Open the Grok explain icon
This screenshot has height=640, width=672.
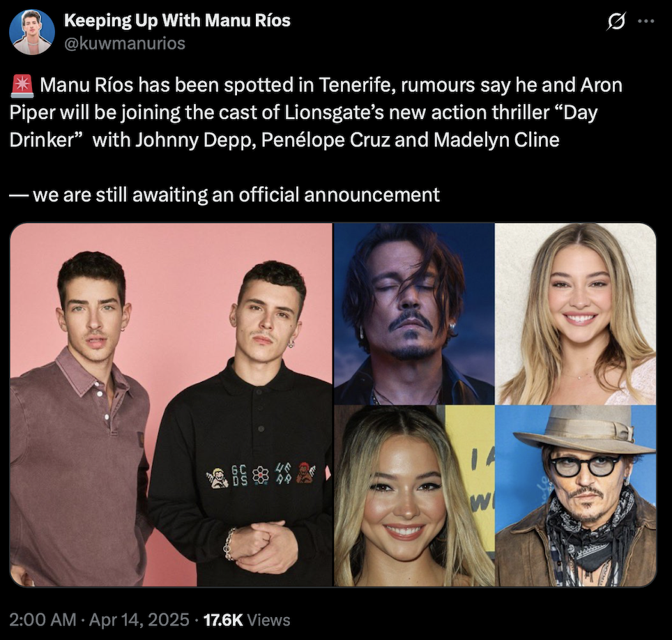[x=616, y=21]
